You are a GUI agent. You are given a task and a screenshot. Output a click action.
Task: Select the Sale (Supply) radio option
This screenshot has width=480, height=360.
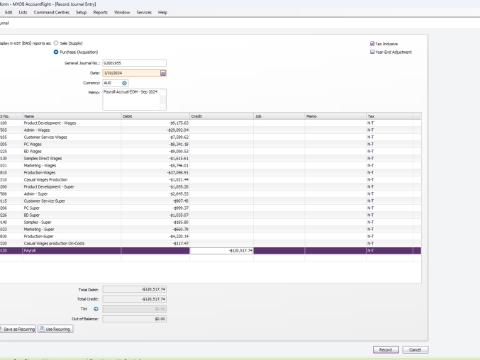coord(56,43)
